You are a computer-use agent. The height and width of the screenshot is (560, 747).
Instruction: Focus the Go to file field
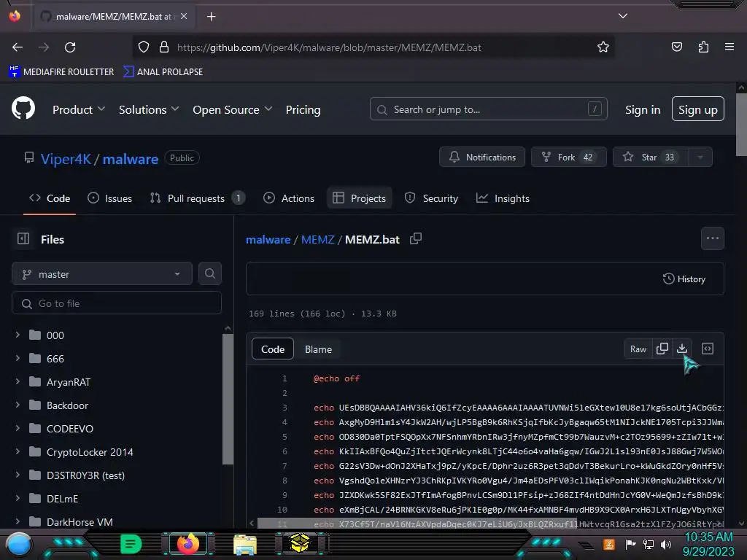pos(117,303)
